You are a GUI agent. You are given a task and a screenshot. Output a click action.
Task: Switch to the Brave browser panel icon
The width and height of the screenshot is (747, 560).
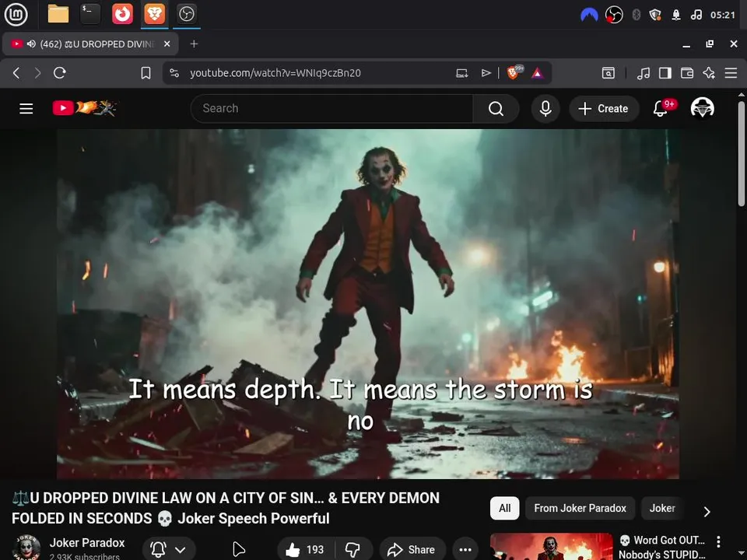[154, 14]
